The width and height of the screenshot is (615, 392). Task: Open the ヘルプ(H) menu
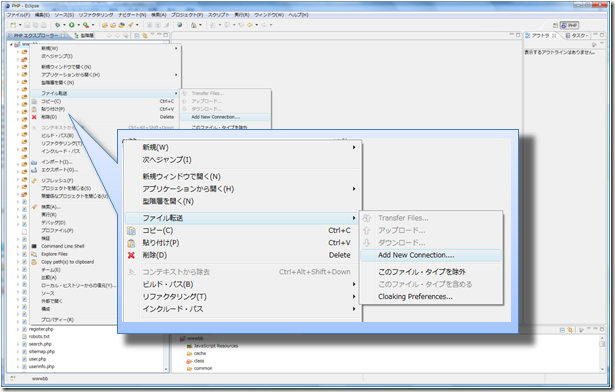[x=298, y=15]
